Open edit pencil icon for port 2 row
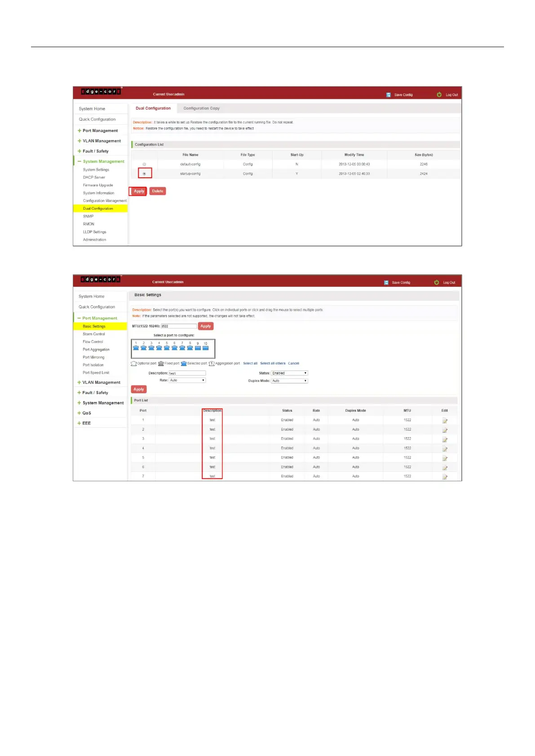The height and width of the screenshot is (756, 535). [x=445, y=430]
